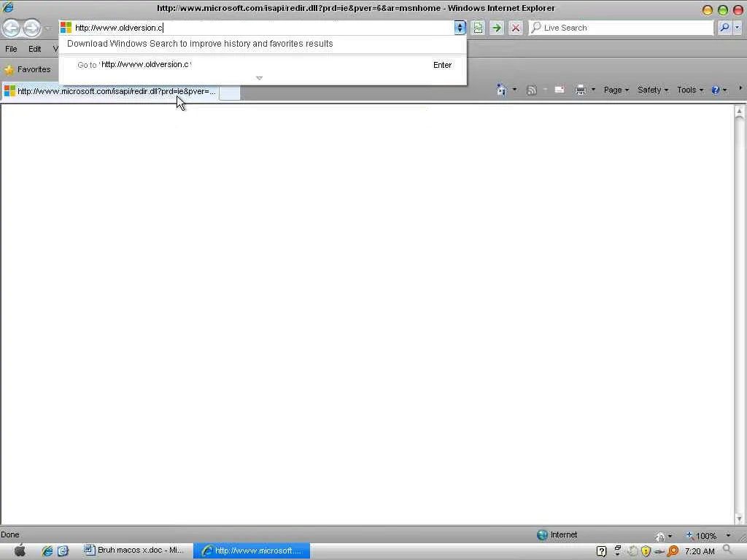Expand the Print options dropdown arrow
747x560 pixels.
[593, 90]
